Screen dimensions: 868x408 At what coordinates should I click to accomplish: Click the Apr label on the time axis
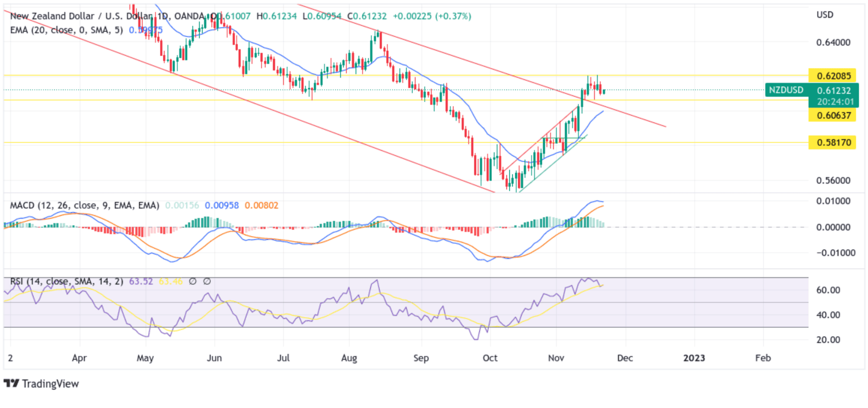pyautogui.click(x=79, y=358)
